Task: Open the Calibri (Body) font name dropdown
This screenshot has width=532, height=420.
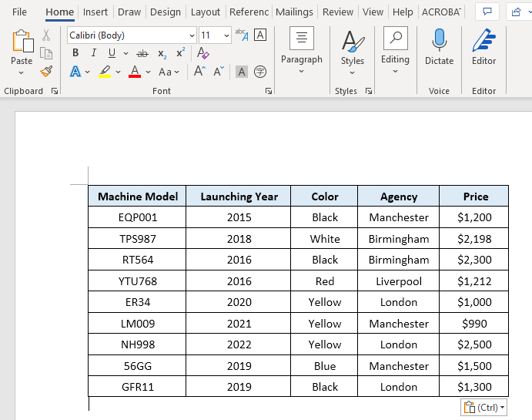Action: pos(191,35)
